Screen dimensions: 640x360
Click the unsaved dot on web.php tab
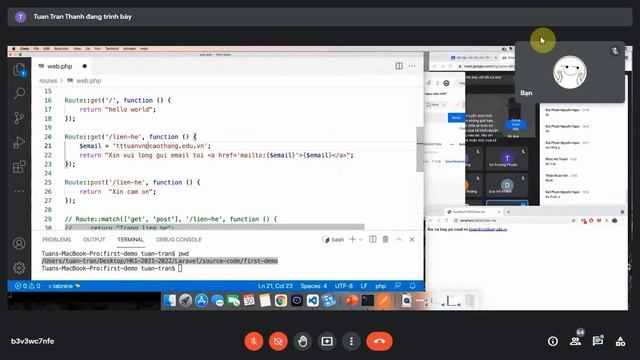pyautogui.click(x=84, y=66)
